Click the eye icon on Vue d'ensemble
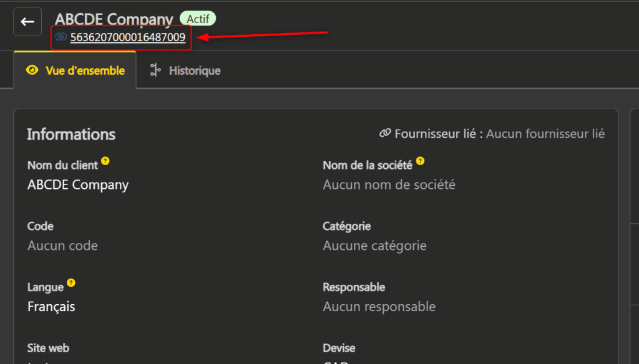The width and height of the screenshot is (639, 364). pos(32,70)
